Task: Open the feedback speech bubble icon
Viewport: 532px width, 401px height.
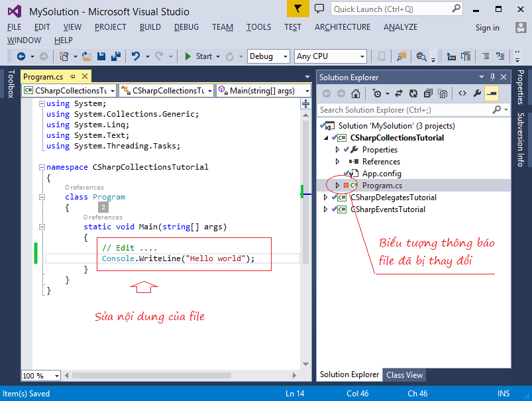Action: 319,9
